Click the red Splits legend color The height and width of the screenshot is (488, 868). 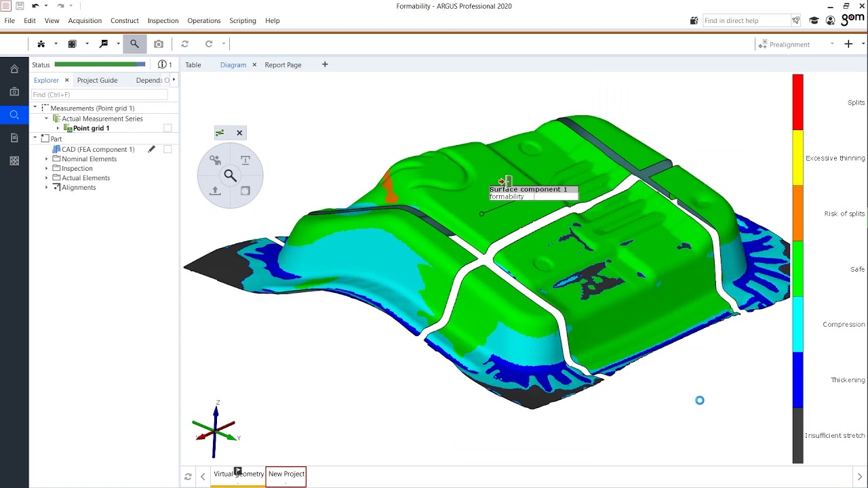coord(798,102)
